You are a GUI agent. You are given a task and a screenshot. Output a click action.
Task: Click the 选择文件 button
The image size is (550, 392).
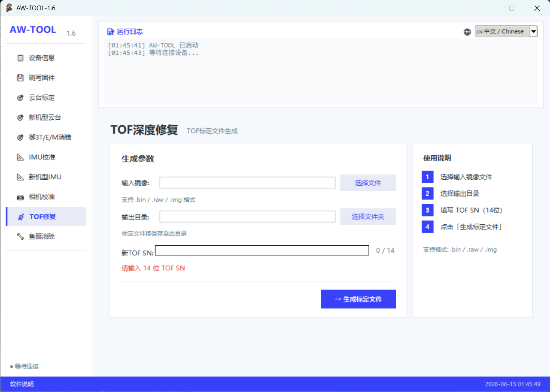[368, 183]
